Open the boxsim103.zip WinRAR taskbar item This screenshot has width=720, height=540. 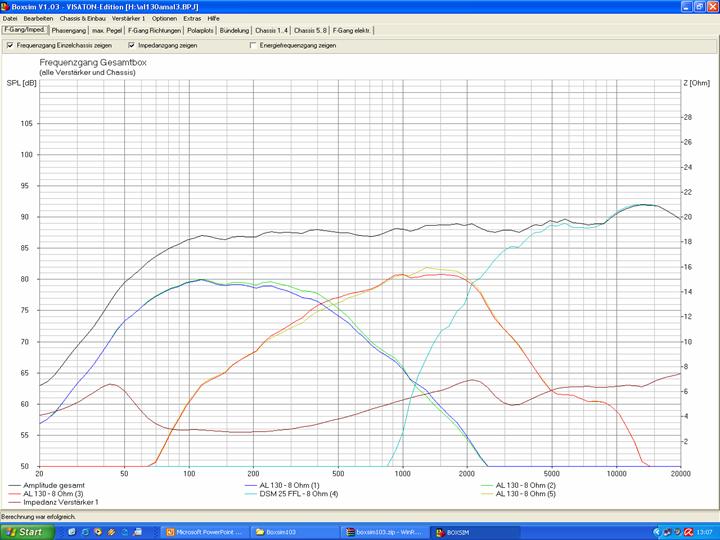tap(385, 532)
